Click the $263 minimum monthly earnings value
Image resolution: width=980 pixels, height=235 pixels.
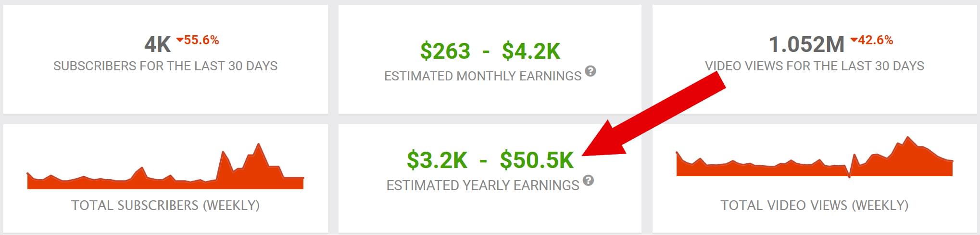click(445, 51)
